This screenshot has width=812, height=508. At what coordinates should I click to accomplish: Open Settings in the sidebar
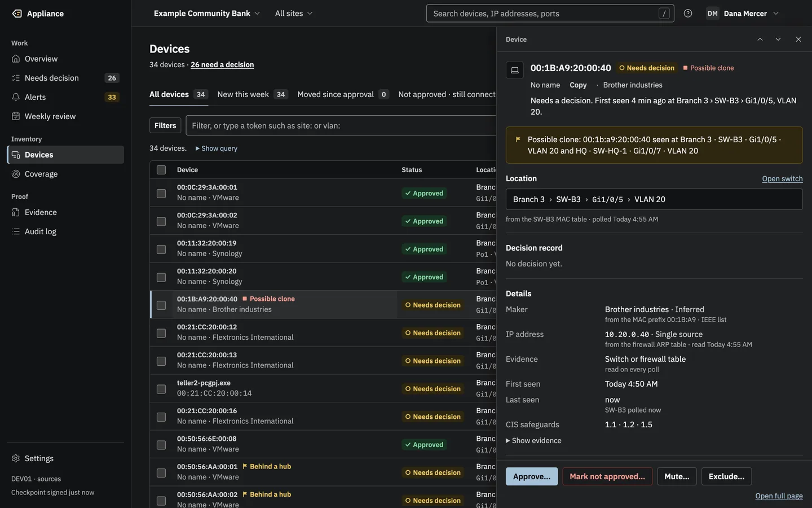click(65, 458)
